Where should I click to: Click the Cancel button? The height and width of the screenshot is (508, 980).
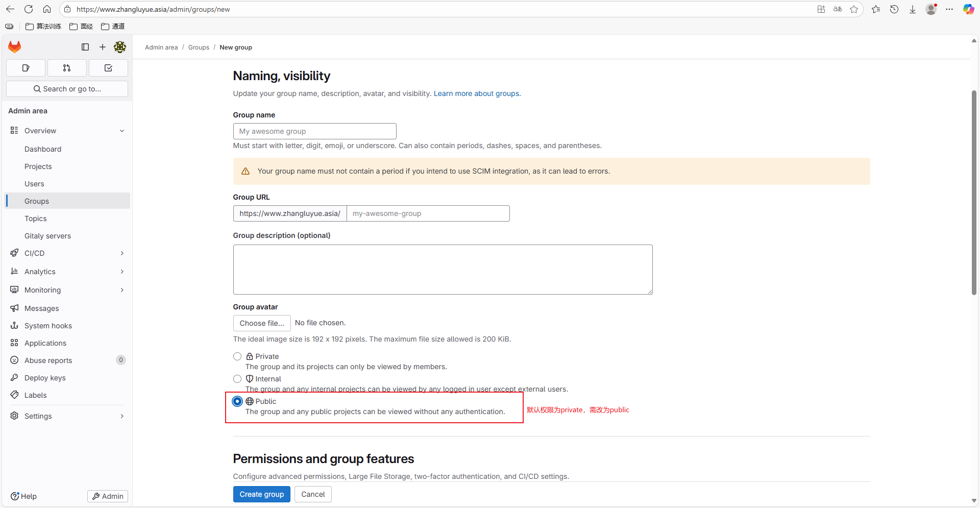point(313,494)
